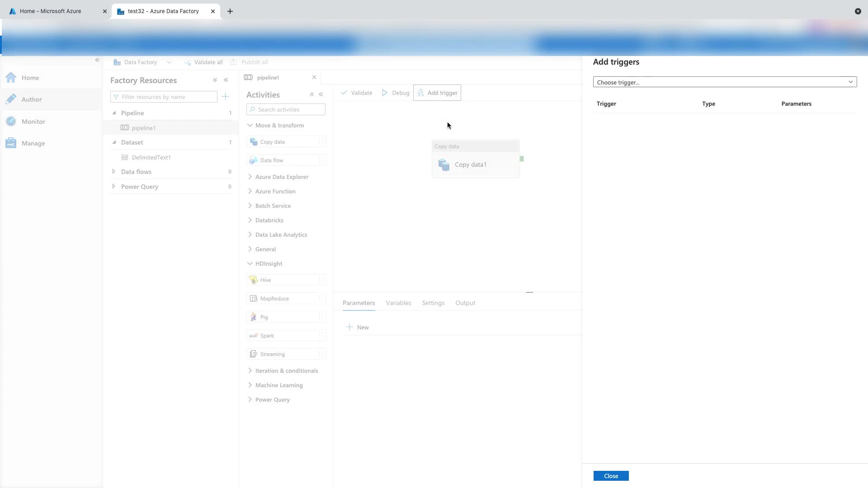Open the Choose trigger dropdown
This screenshot has height=488, width=868.
tap(724, 82)
